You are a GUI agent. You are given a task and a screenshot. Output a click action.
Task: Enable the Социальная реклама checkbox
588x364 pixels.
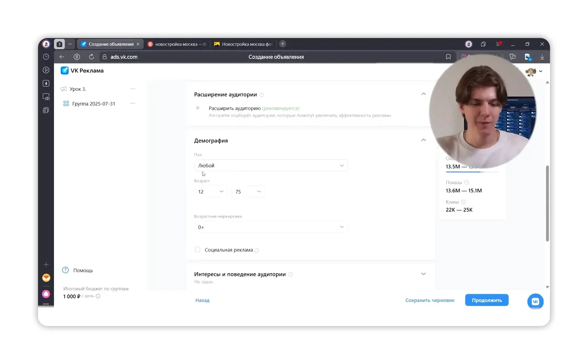pos(198,249)
